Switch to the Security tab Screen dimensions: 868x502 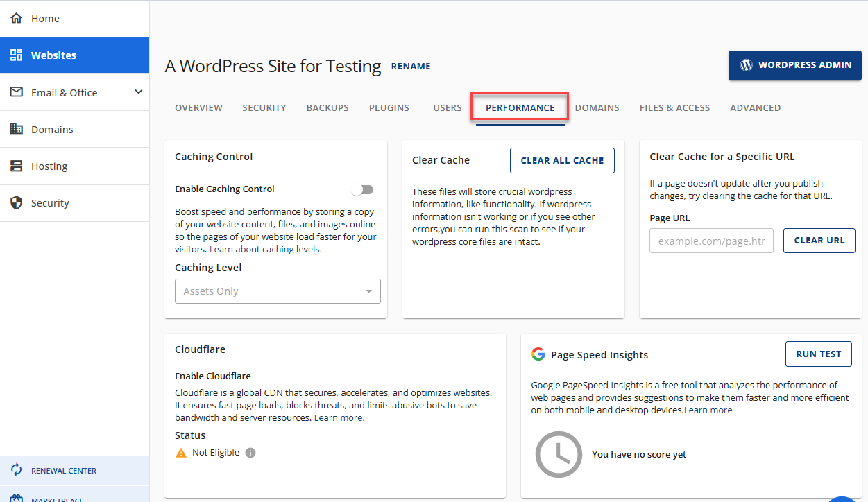(264, 107)
